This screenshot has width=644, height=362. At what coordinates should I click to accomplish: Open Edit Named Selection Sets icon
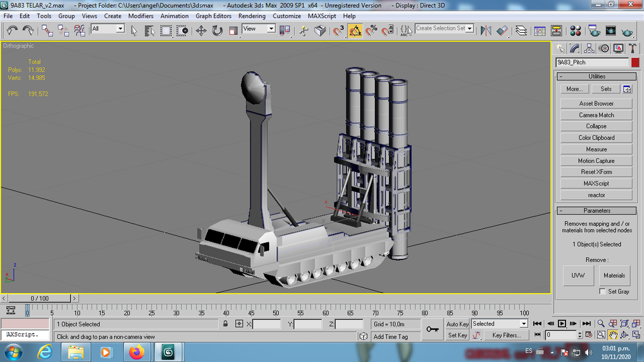point(406,30)
